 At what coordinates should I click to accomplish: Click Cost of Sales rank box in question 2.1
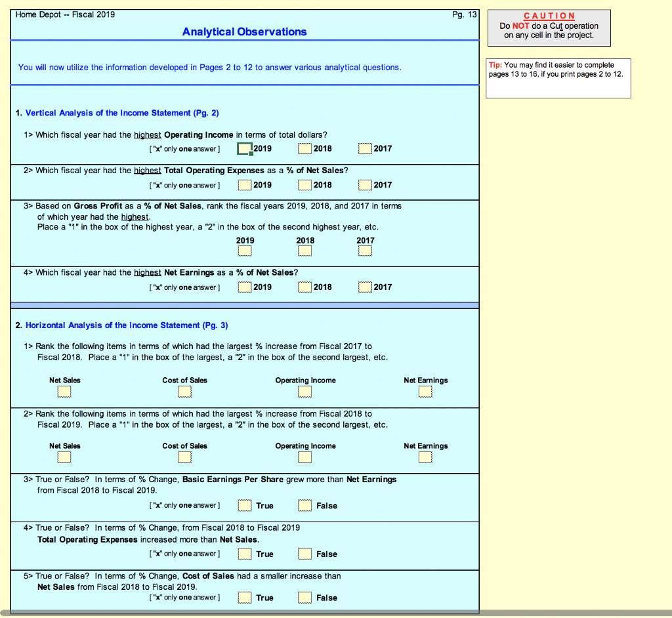184,392
